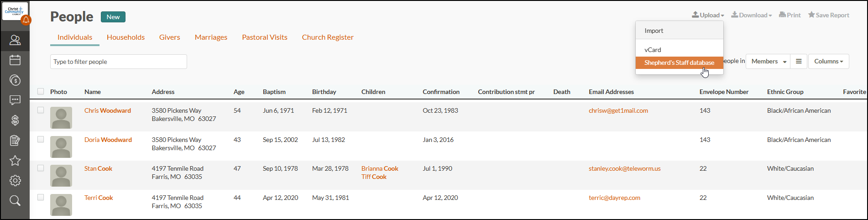Open the Columns dropdown
The width and height of the screenshot is (868, 220).
[x=828, y=61]
